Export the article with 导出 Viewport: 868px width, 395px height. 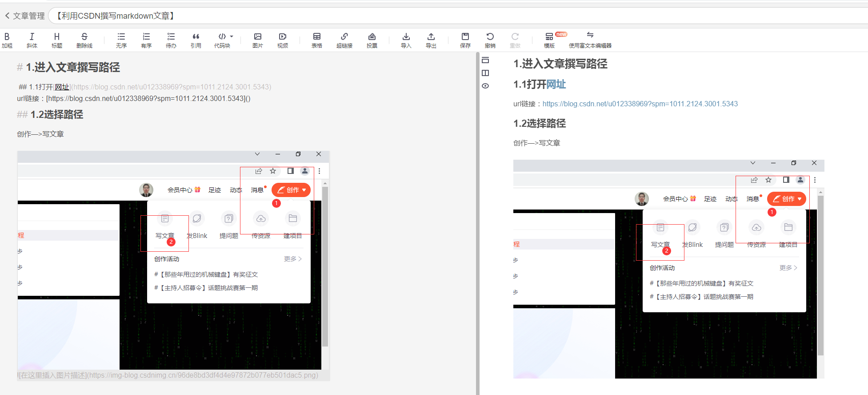coord(431,40)
